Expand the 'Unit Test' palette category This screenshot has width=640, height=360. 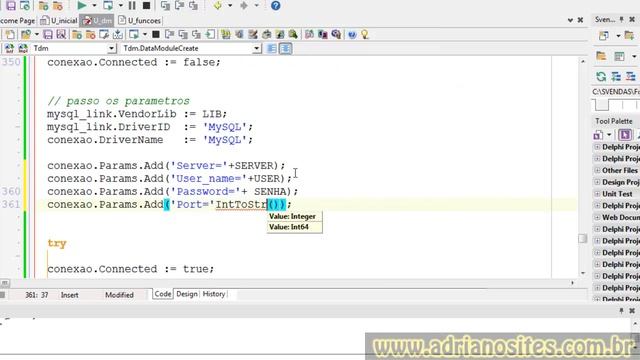tap(597, 194)
